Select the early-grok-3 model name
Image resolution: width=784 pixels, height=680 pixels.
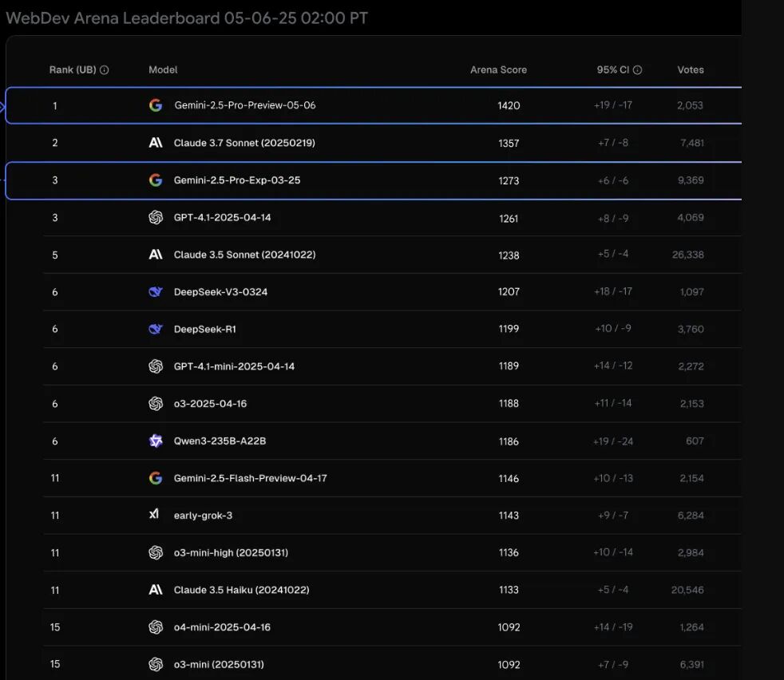point(203,516)
